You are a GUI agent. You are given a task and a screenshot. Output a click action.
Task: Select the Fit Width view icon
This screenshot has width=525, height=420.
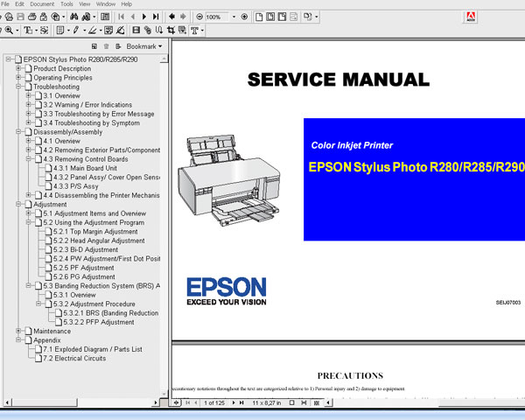(282, 17)
